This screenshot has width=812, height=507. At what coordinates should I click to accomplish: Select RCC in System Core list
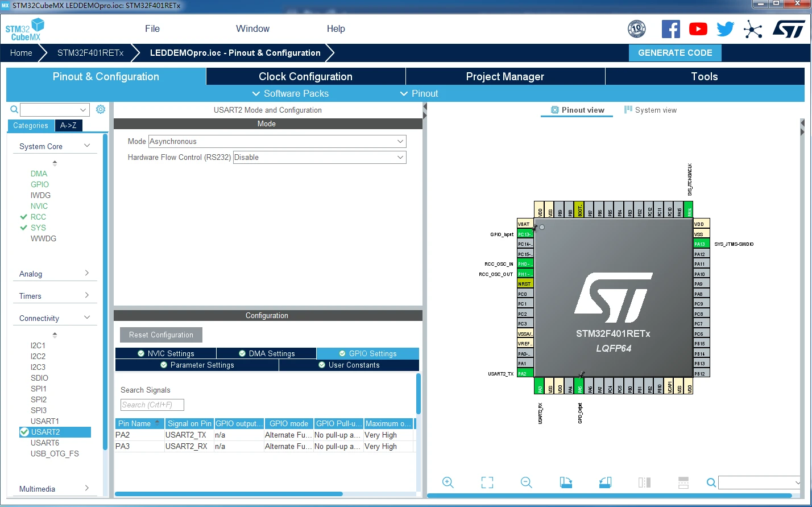point(38,217)
